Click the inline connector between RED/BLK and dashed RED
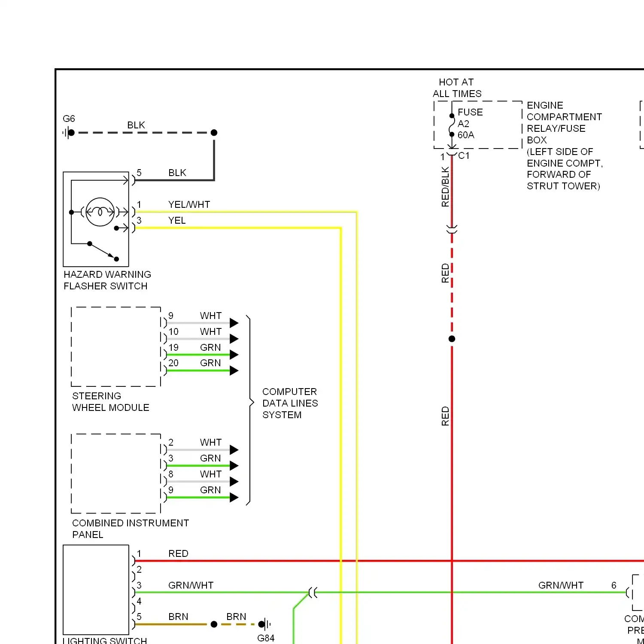This screenshot has width=644, height=644. pyautogui.click(x=452, y=229)
